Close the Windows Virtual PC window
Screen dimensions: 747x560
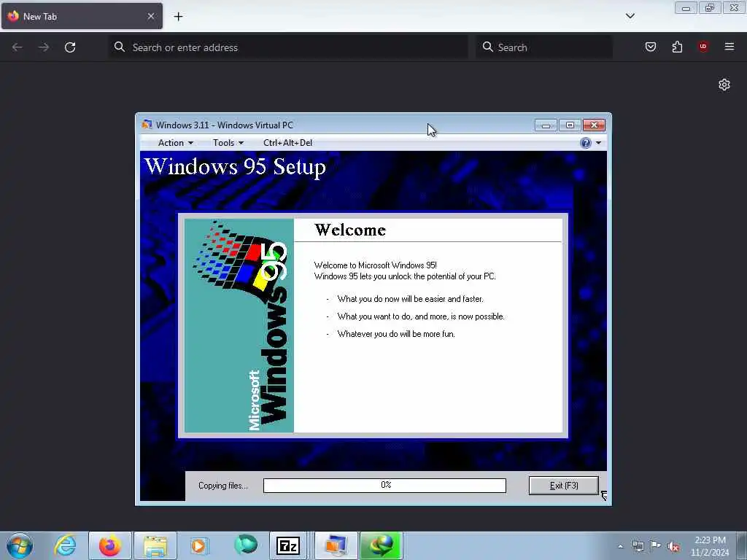point(594,125)
